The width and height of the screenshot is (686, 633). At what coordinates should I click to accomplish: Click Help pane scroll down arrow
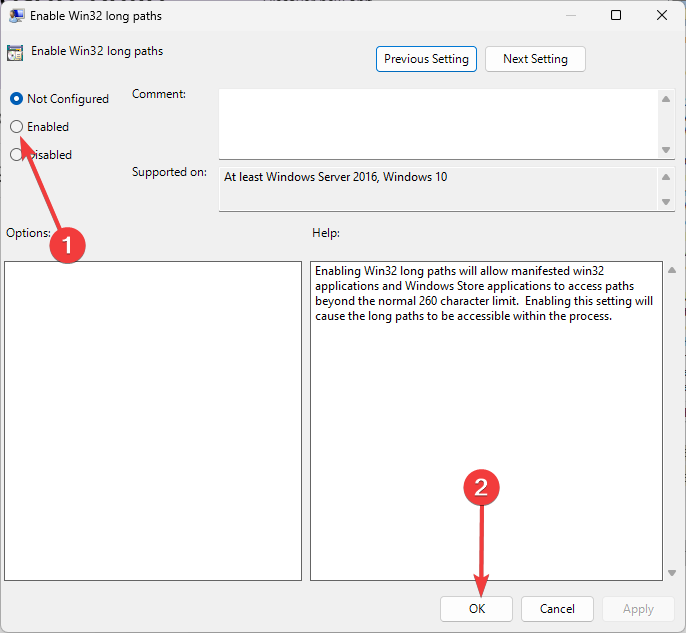pos(672,573)
